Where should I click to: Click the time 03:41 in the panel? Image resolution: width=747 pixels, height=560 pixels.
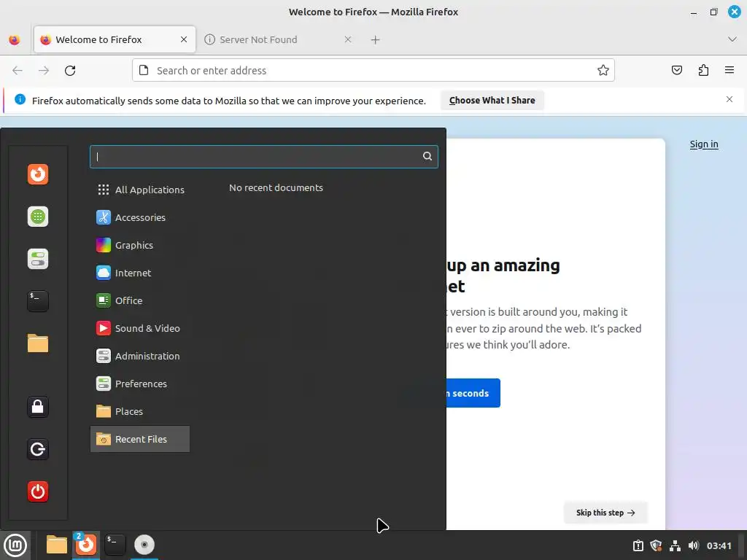click(719, 545)
